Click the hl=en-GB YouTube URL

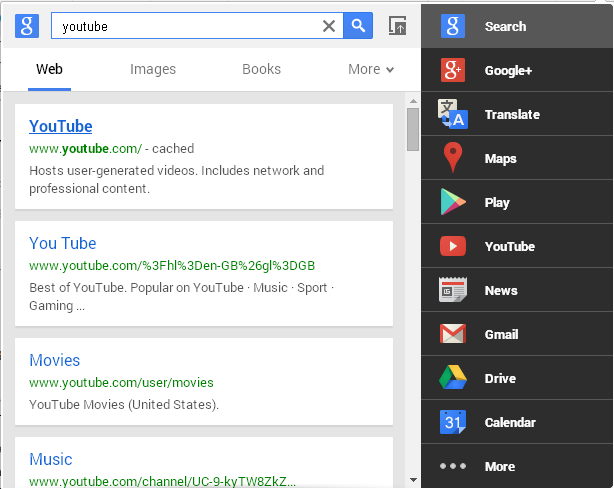coord(172,265)
